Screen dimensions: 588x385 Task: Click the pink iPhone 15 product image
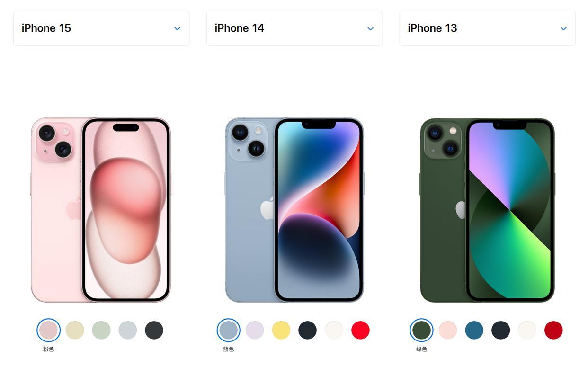tap(101, 210)
